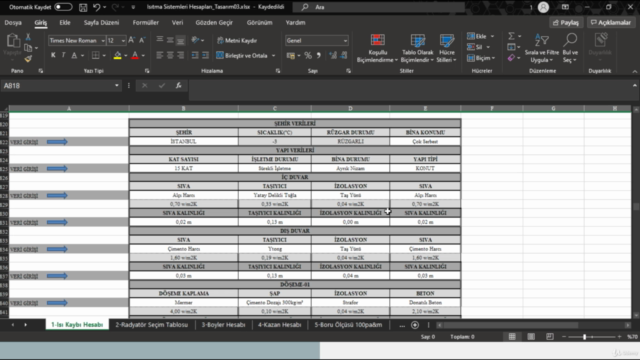Click Birleştir ve Ortala merge button
The image size is (640, 360).
(241, 55)
